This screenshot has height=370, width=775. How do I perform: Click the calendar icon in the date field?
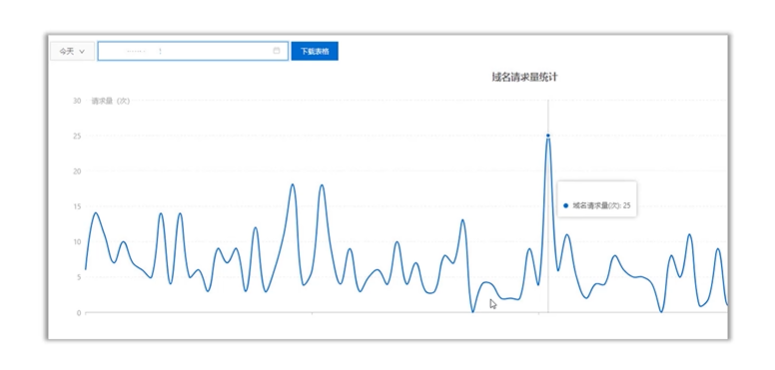coord(276,51)
